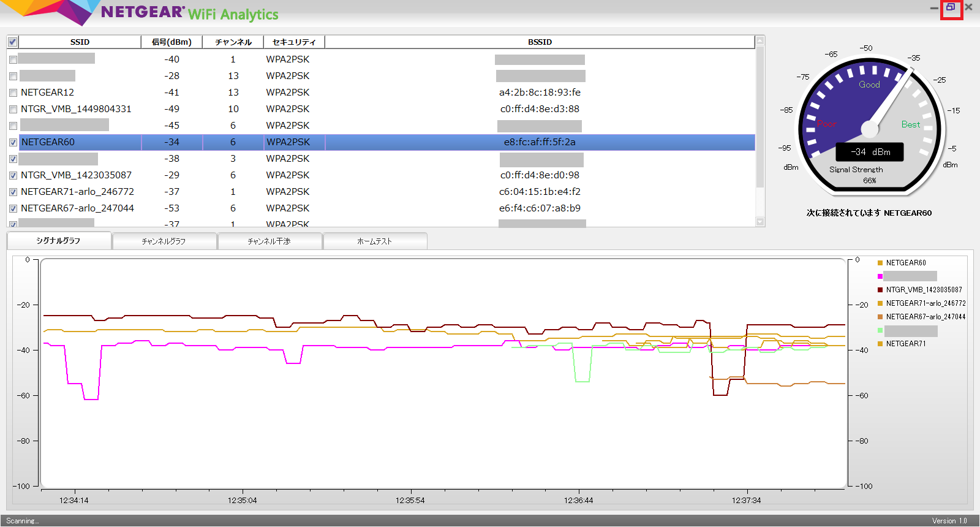
Task: Uncheck the NTGR_VMB_1423035087 checkbox
Action: coord(13,176)
